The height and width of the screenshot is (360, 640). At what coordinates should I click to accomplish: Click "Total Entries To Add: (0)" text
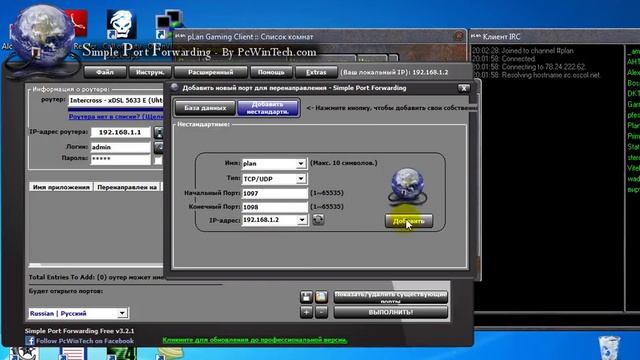click(x=68, y=278)
